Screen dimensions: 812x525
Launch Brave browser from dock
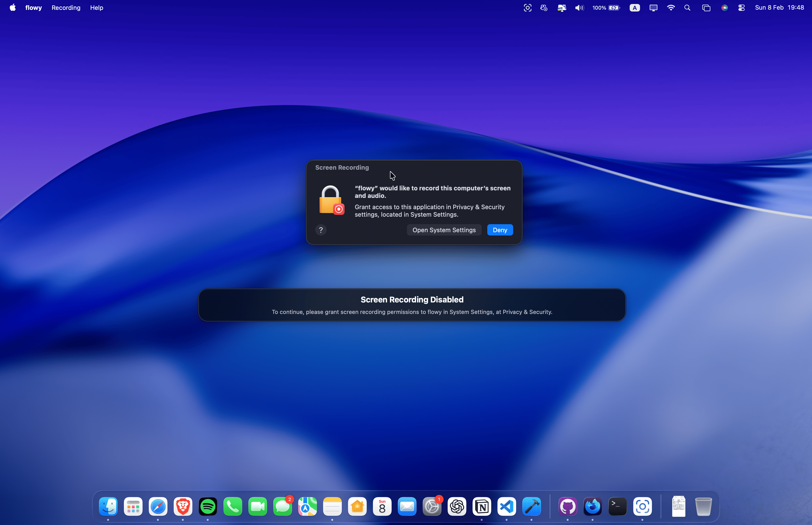coord(183,507)
